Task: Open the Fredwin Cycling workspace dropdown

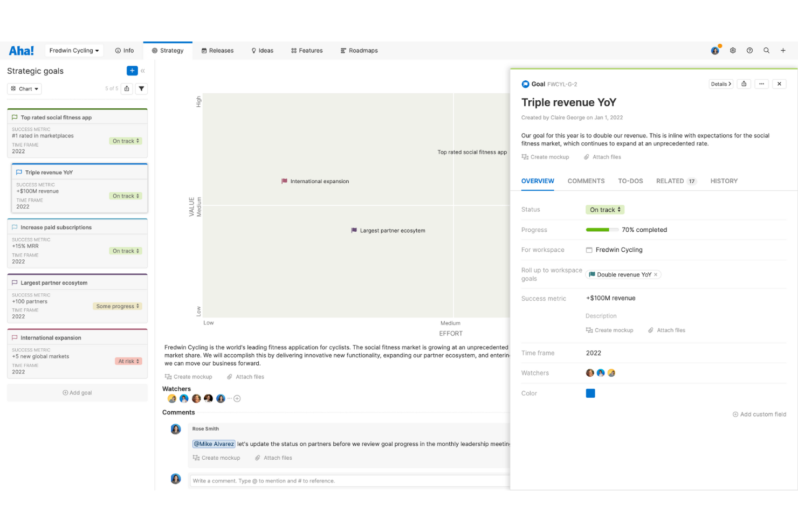Action: 74,51
